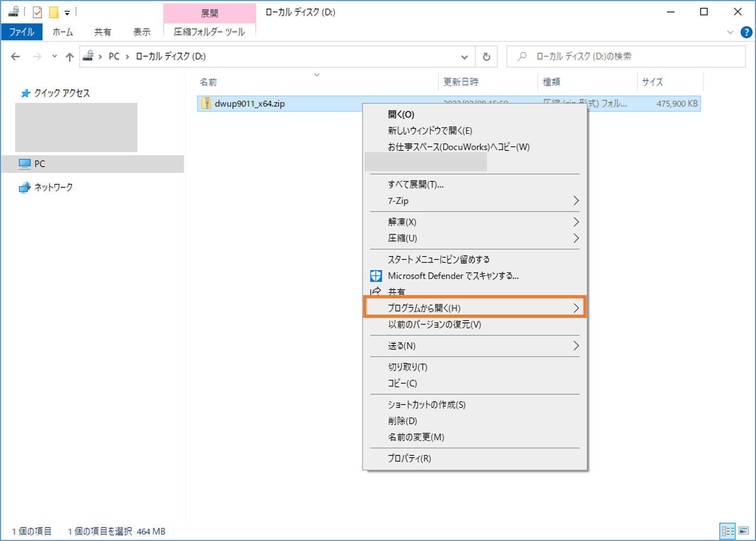Click the New Folder quick access icon
Image resolution: width=756 pixels, height=541 pixels.
click(53, 12)
